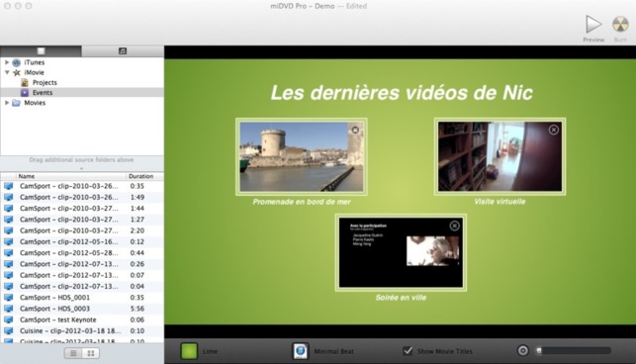
Task: Click file icon of CamSport - test Keynote
Action: (9, 319)
